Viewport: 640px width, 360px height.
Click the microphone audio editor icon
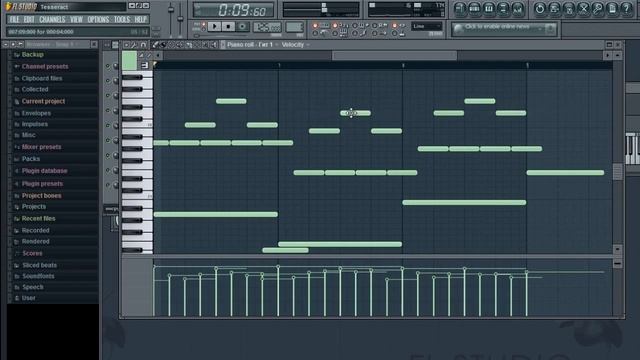598,9
